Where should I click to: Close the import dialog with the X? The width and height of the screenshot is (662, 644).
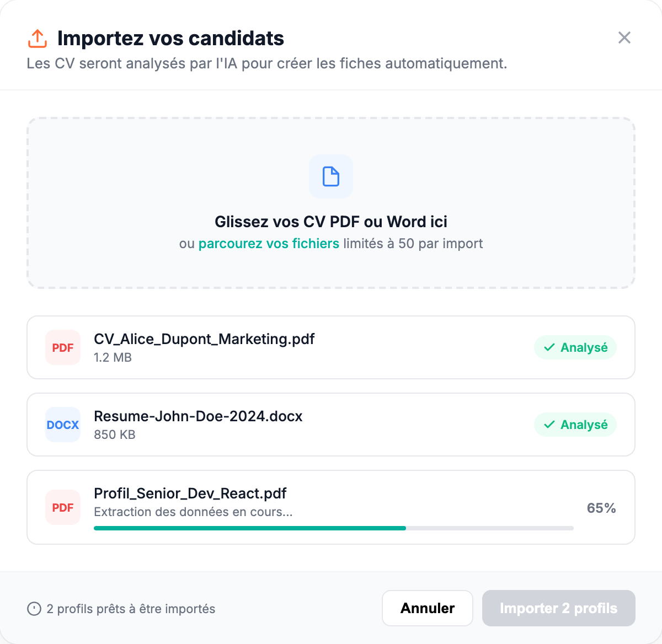[624, 37]
